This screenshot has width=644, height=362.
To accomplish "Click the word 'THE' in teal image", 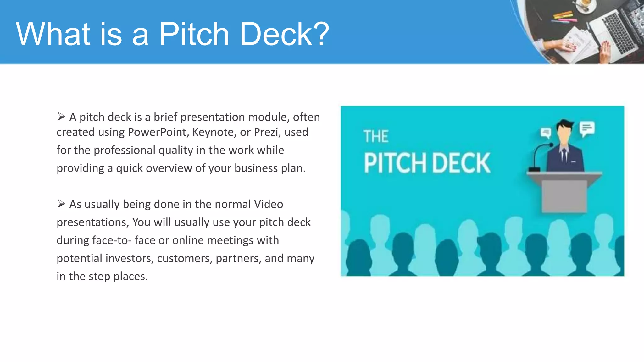I will (376, 137).
